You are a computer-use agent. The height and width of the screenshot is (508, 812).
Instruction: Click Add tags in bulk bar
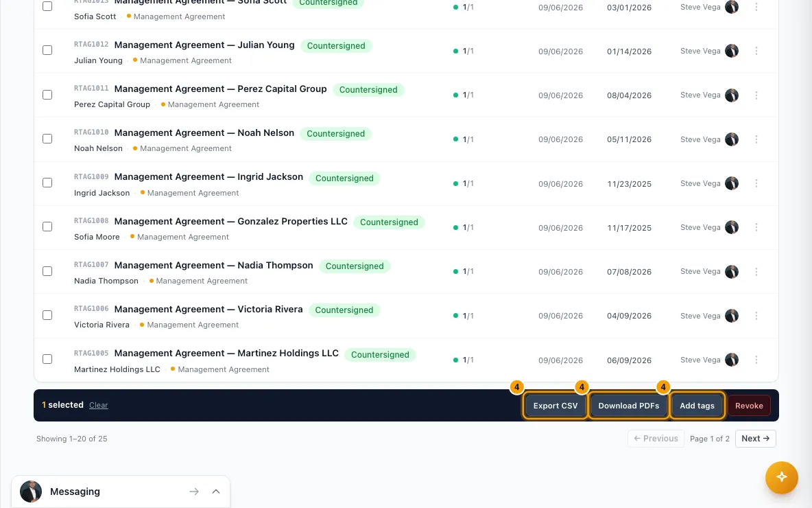(x=697, y=405)
